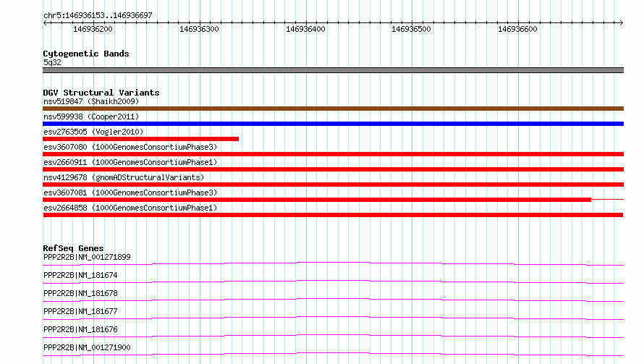Click the 5q32 band label
644x364 pixels.
pyautogui.click(x=52, y=62)
